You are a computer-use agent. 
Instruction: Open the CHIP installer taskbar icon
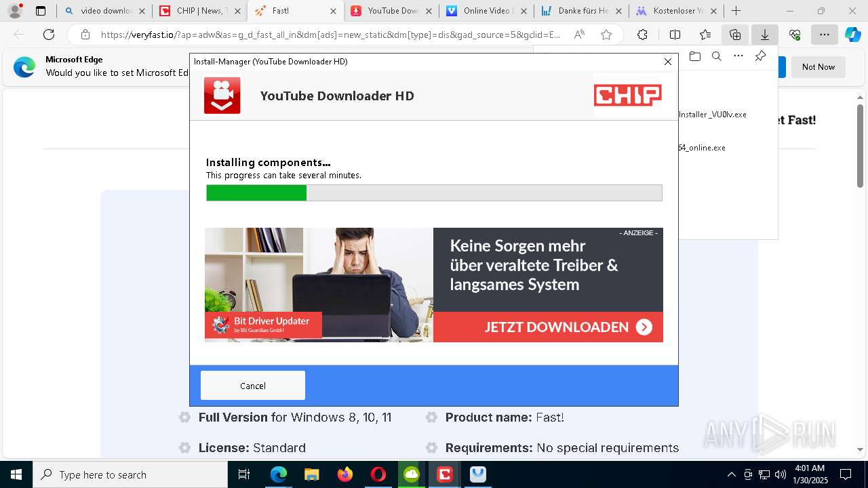point(445,474)
